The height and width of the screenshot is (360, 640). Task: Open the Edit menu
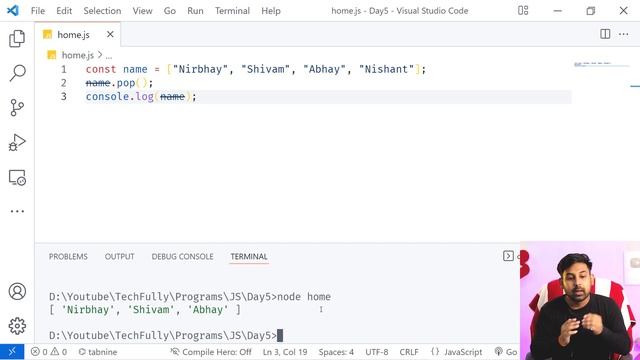pos(64,11)
